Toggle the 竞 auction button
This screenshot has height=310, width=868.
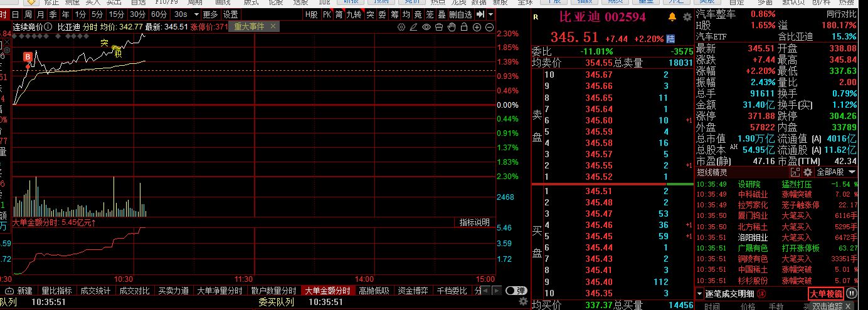tap(418, 14)
